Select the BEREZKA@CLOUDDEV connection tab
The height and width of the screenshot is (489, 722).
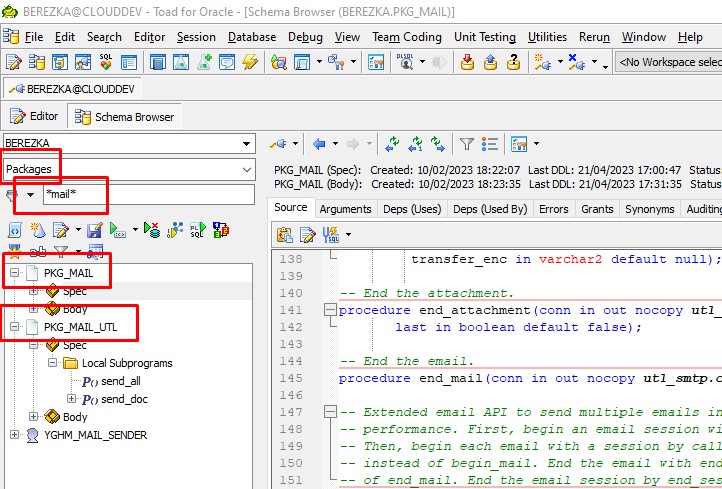pos(72,89)
